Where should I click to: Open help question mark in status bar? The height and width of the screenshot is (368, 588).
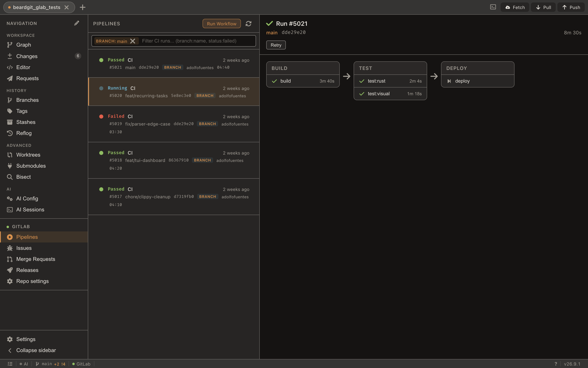click(556, 364)
